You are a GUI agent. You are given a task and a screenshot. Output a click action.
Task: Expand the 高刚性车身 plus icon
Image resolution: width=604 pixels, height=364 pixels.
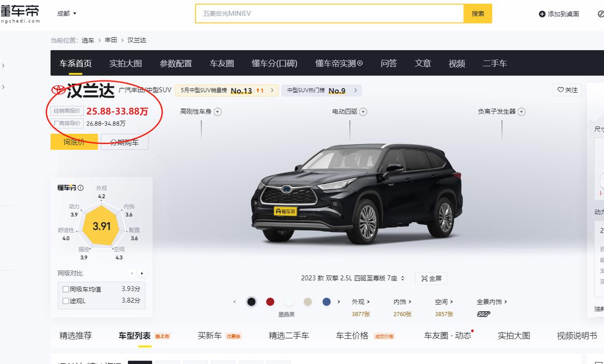(217, 112)
